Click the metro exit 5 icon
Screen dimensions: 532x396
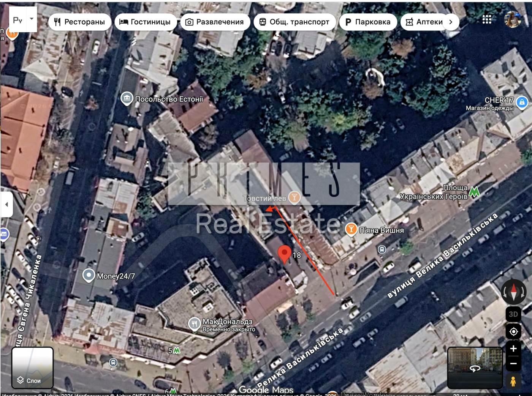[x=176, y=351]
